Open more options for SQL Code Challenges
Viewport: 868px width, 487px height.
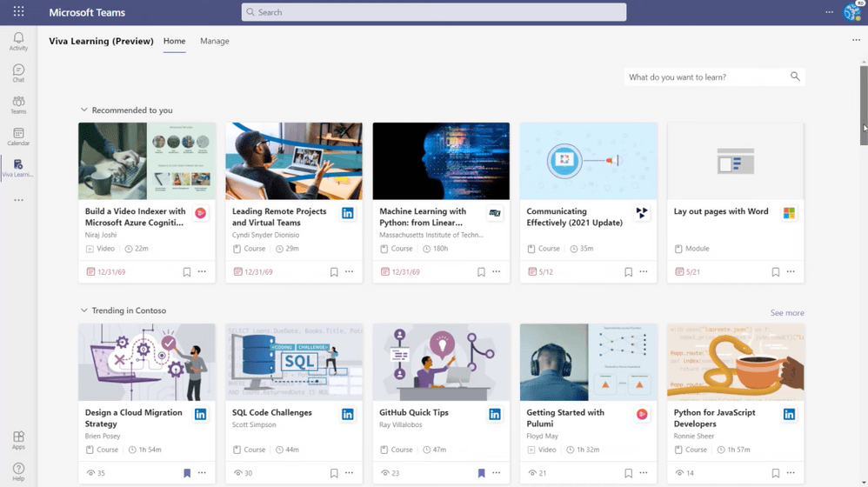[349, 473]
